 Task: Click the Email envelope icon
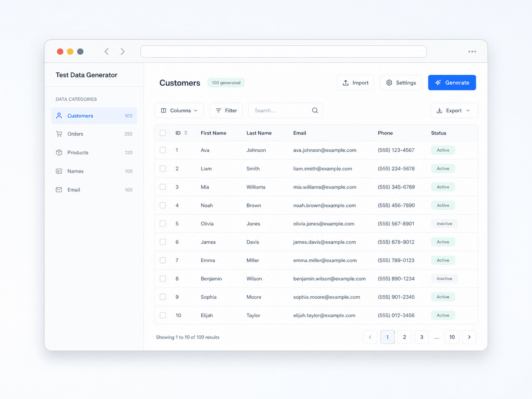[x=59, y=190]
